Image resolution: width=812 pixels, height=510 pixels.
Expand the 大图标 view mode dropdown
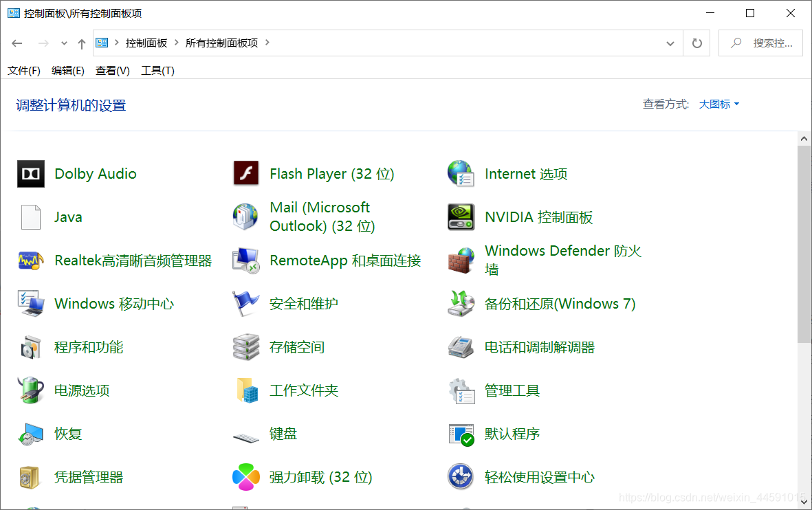coord(718,104)
